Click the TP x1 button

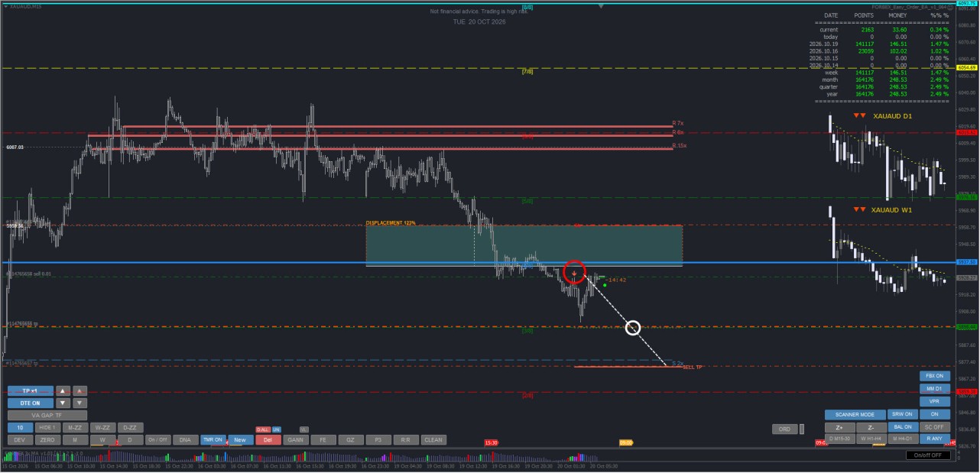tap(31, 390)
